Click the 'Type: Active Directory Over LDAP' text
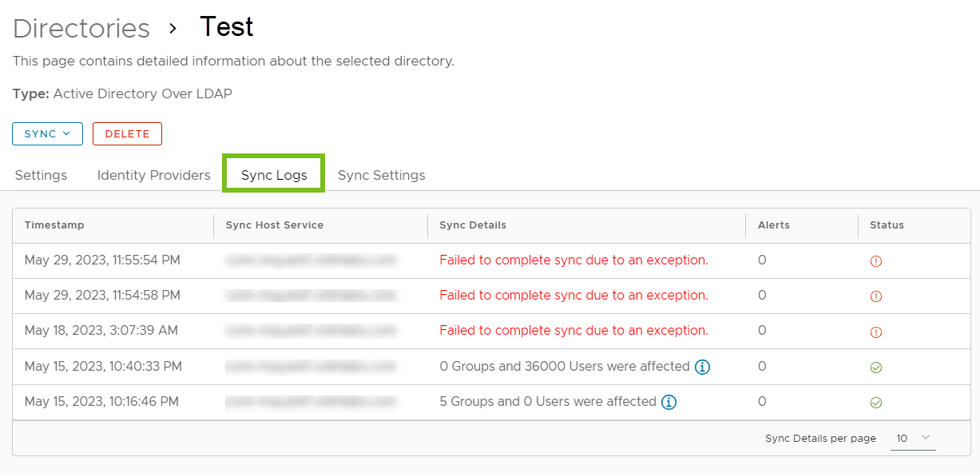980x473 pixels. (122, 93)
